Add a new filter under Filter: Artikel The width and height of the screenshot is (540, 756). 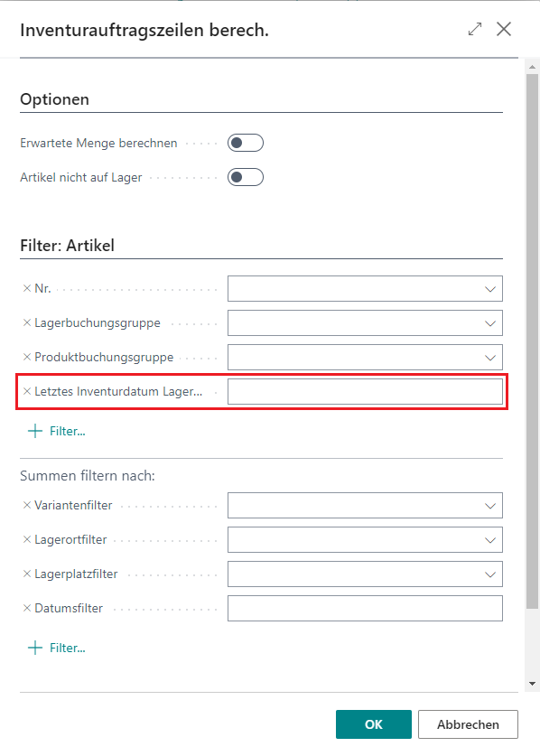pyautogui.click(x=56, y=431)
